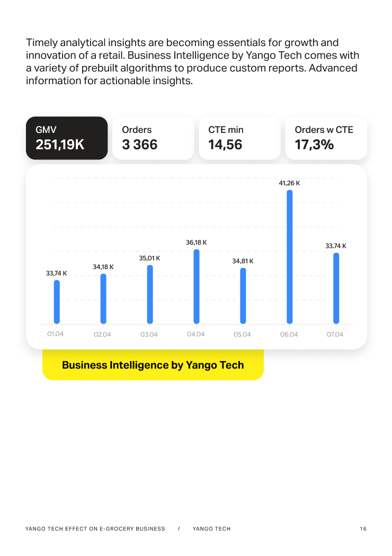
Task: Click the 04.04 date axis label
Action: [x=195, y=335]
